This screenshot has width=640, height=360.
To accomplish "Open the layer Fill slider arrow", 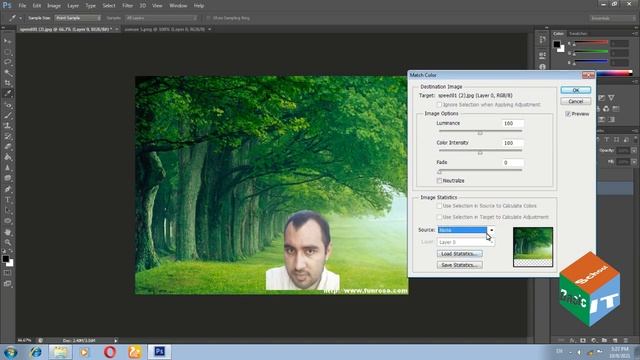I will click(x=634, y=162).
